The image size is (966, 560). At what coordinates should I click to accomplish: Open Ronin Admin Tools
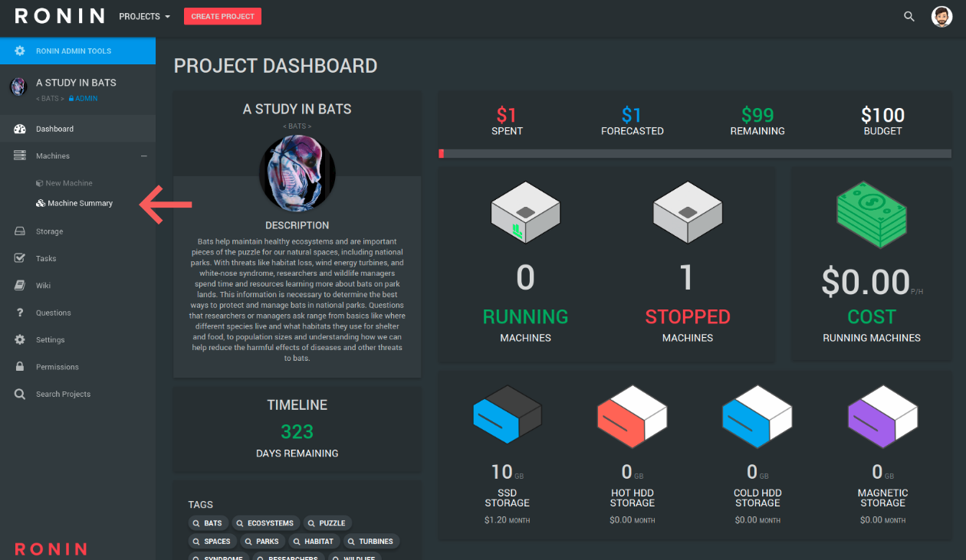[77, 51]
